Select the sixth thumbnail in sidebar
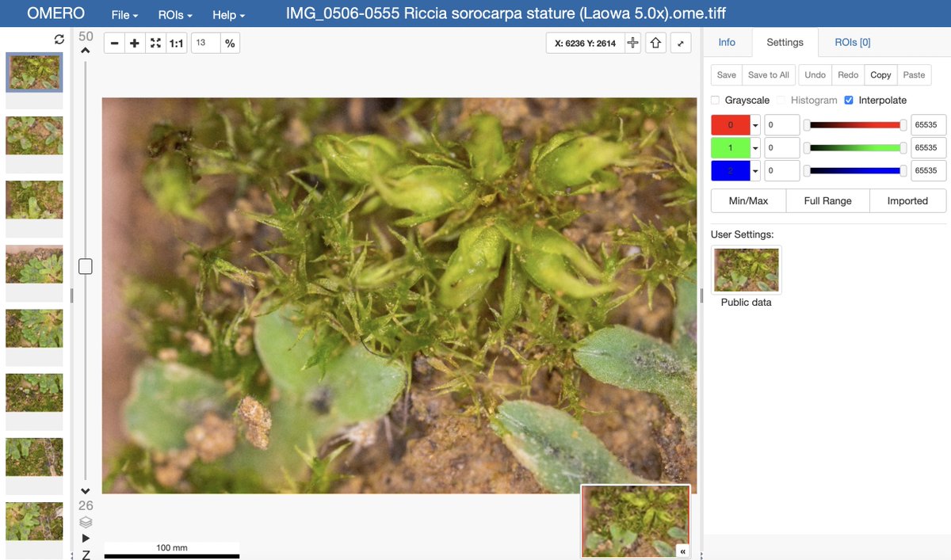 coord(34,392)
